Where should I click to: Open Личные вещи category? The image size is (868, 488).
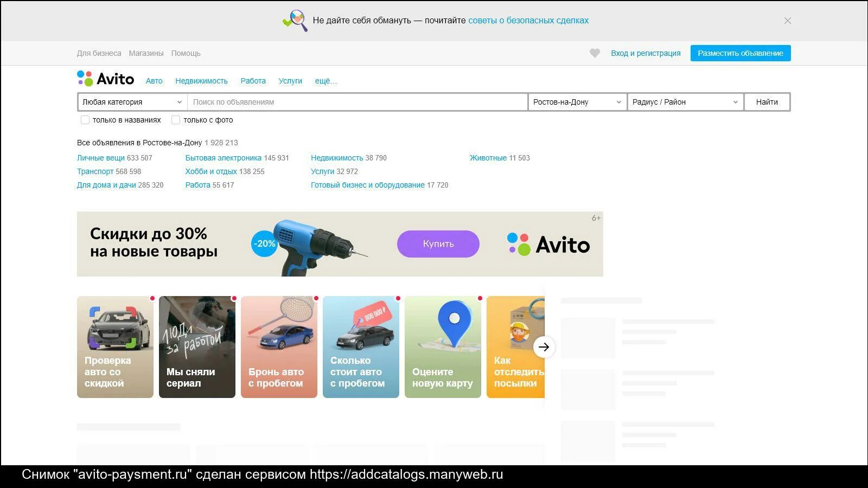coord(101,158)
